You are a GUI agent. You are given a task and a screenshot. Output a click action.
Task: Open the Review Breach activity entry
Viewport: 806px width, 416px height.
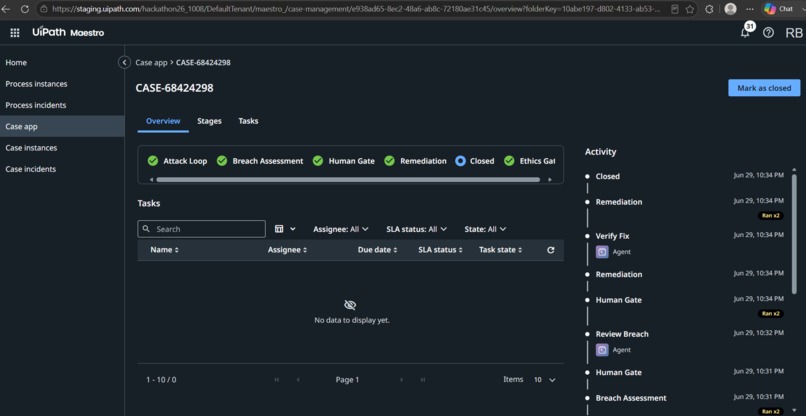click(622, 334)
